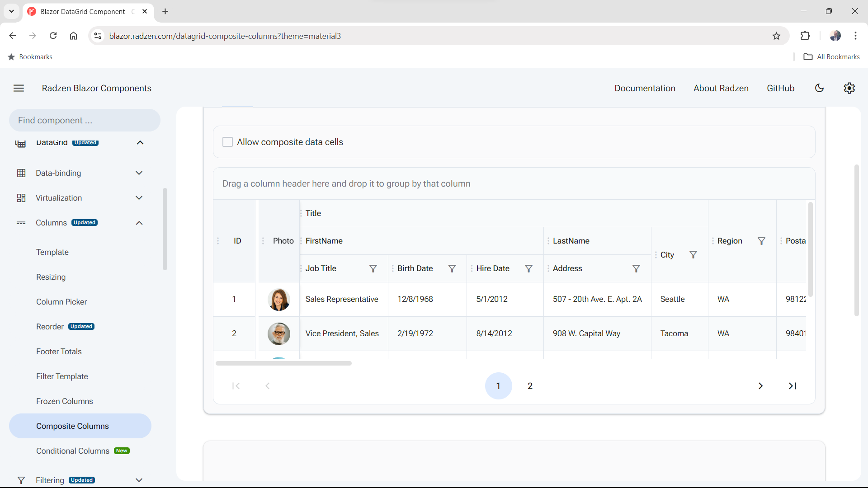Open Frozen Columns in the sidebar
This screenshot has height=488, width=868.
point(65,401)
